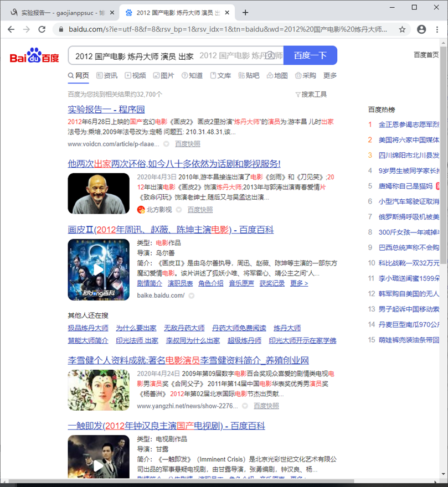Play the 一触即发 video thumbnail

99,457
